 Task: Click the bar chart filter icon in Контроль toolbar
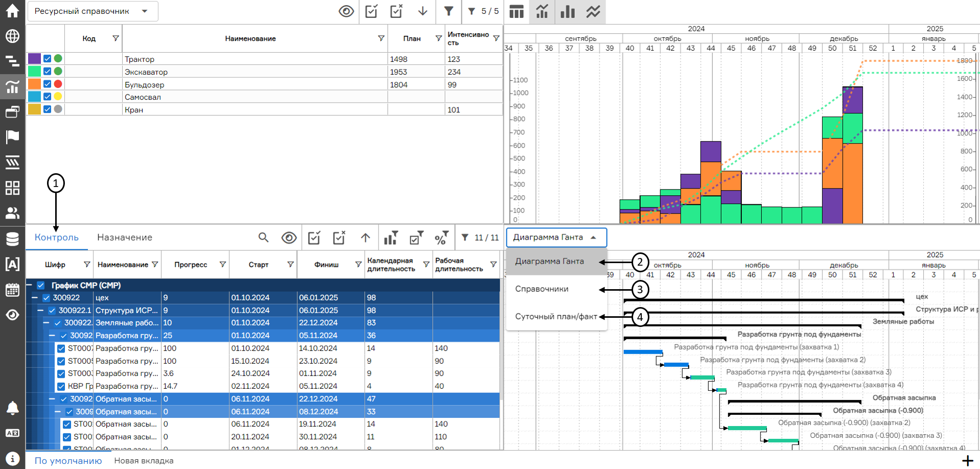(391, 238)
